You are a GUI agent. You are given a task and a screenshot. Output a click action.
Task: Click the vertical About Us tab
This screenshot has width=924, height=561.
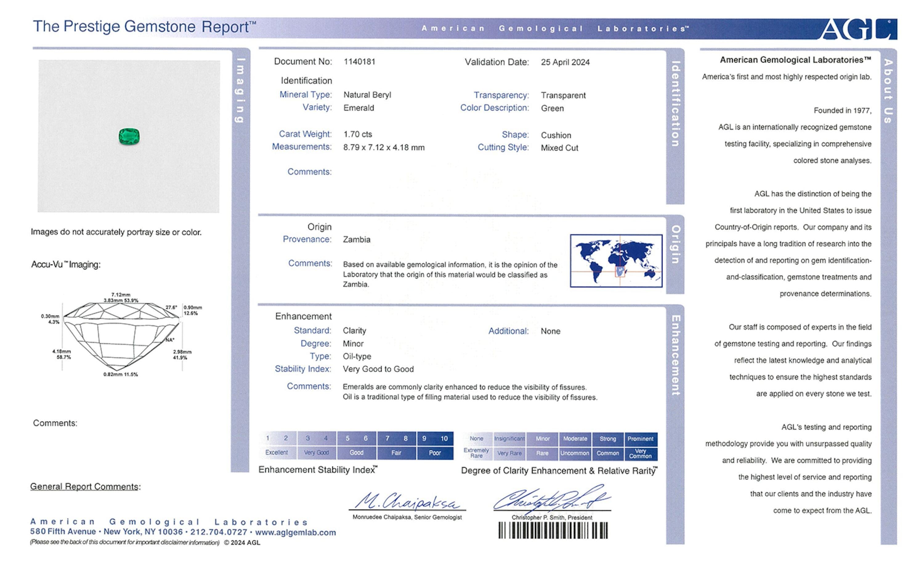[x=888, y=91]
